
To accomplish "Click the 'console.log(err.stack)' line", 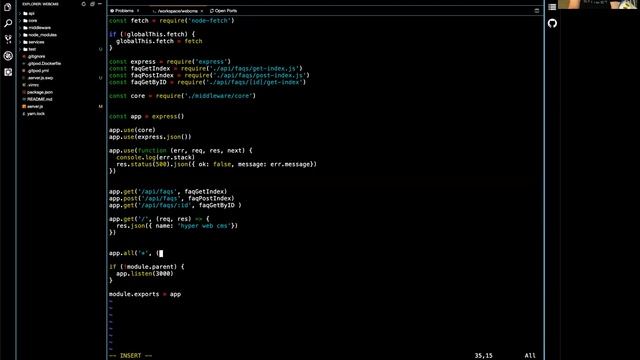I will coord(156,157).
